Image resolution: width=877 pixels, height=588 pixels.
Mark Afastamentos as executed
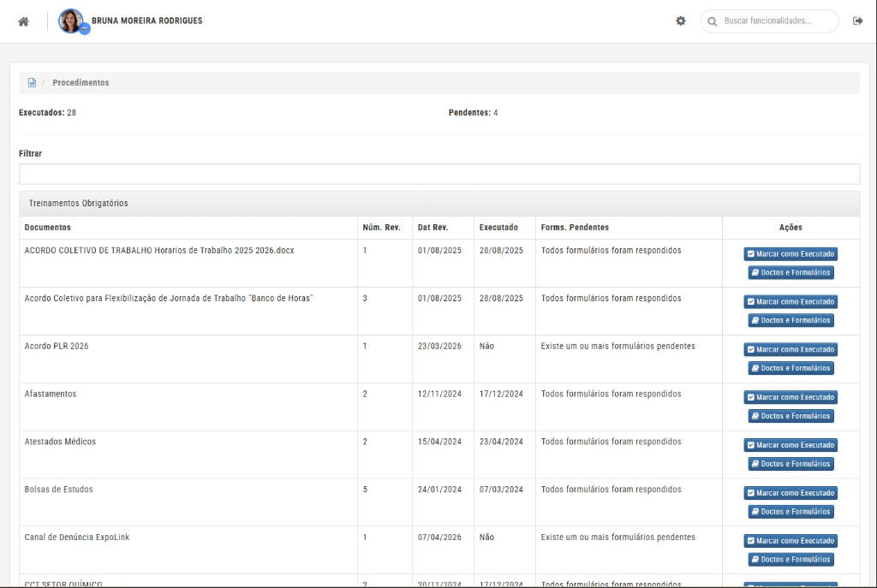click(790, 397)
